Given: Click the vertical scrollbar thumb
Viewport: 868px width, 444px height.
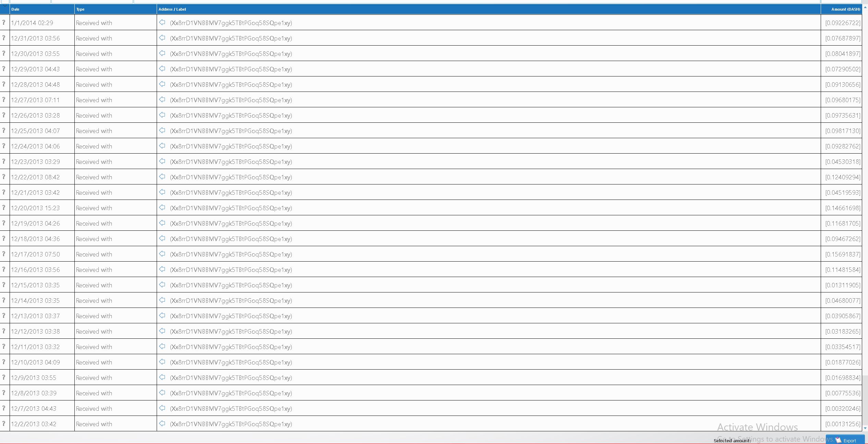Looking at the screenshot, I should tap(865, 400).
